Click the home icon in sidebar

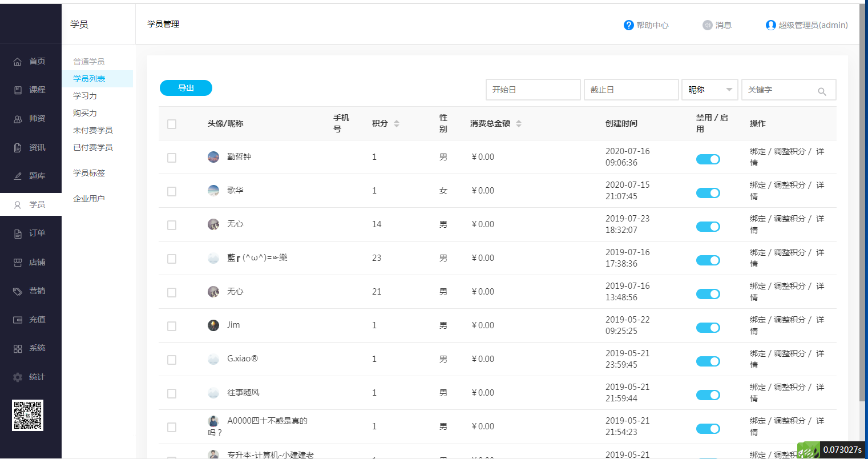pos(18,62)
